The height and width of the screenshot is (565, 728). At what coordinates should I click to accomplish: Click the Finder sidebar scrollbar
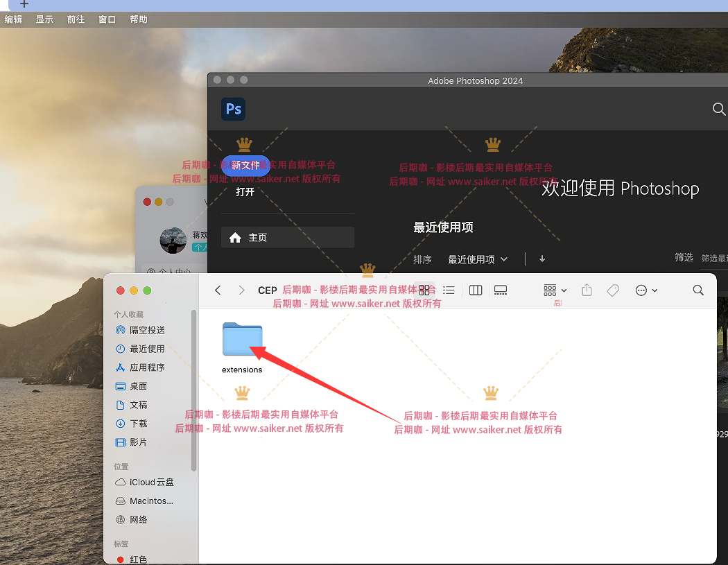click(x=193, y=390)
